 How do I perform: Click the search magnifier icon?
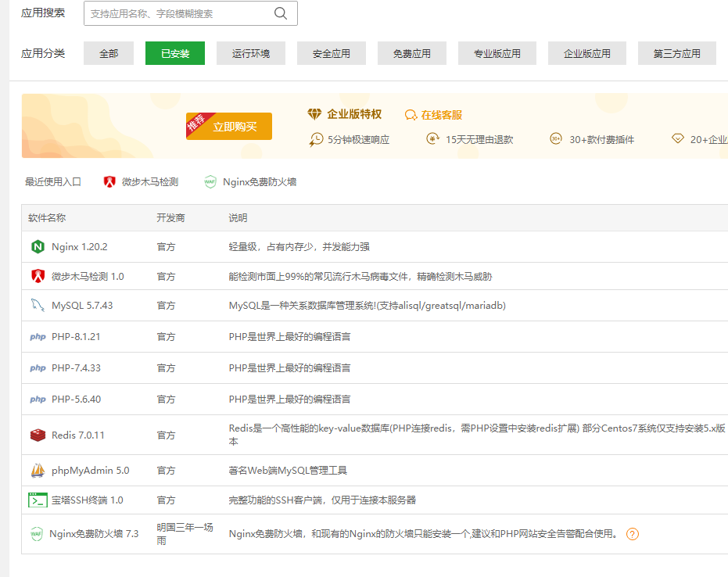280,13
